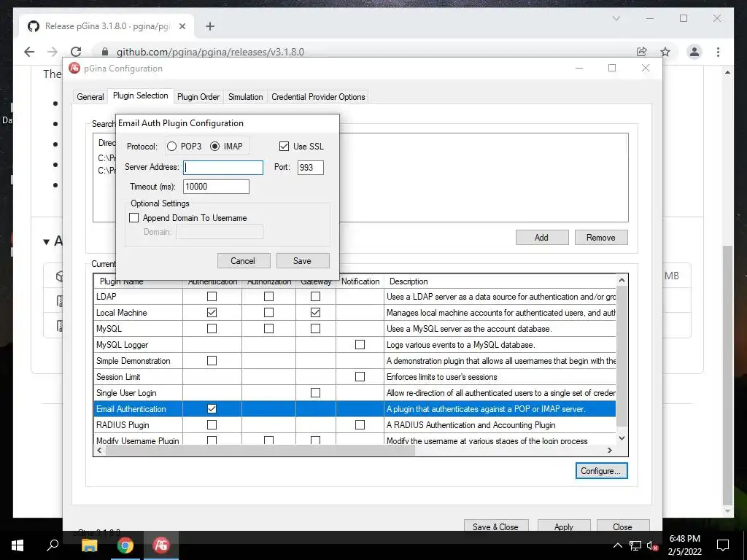This screenshot has height=560, width=747.
Task: Enable Append Domain To Username checkbox
Action: [x=134, y=217]
